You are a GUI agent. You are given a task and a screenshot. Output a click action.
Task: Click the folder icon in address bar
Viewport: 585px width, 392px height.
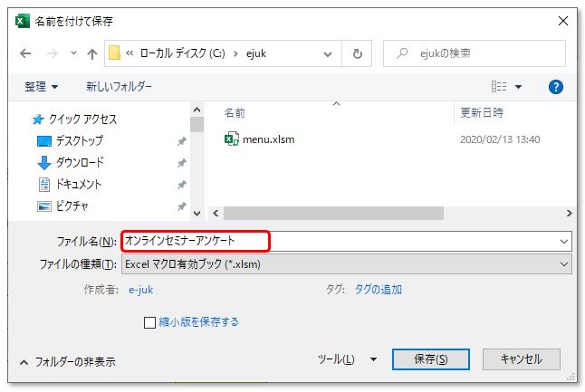(x=114, y=53)
